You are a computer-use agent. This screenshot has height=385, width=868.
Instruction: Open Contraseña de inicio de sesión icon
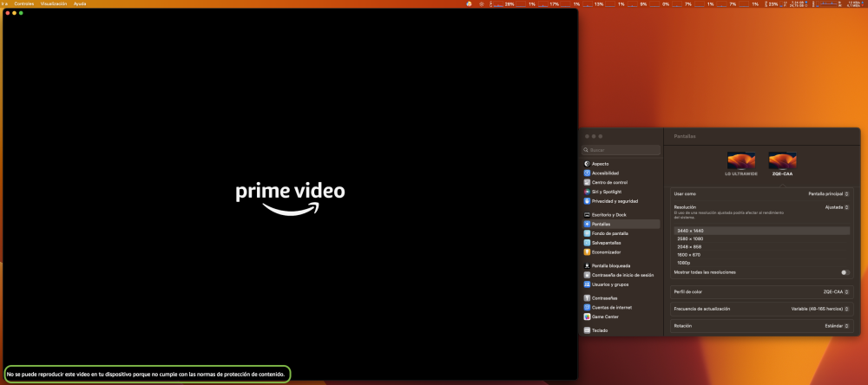coord(587,275)
